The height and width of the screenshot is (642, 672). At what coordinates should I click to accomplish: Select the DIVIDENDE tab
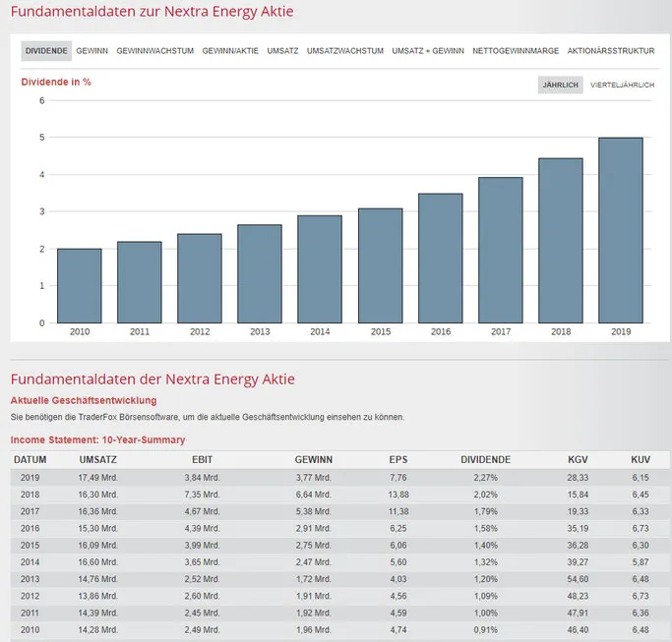click(x=46, y=51)
